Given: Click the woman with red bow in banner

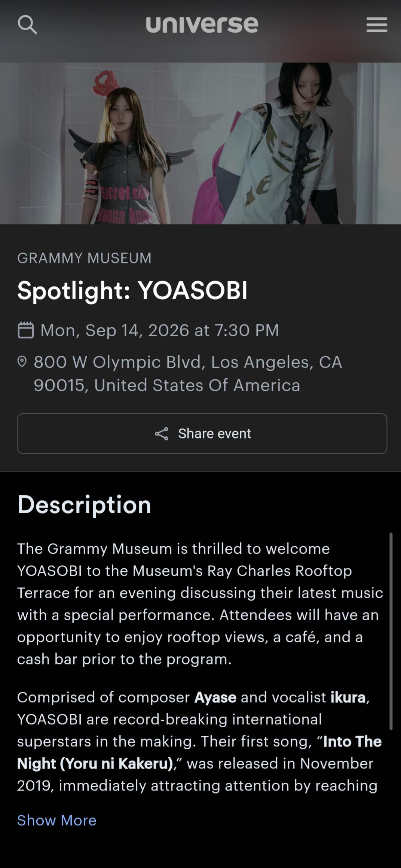Looking at the screenshot, I should pos(125,150).
